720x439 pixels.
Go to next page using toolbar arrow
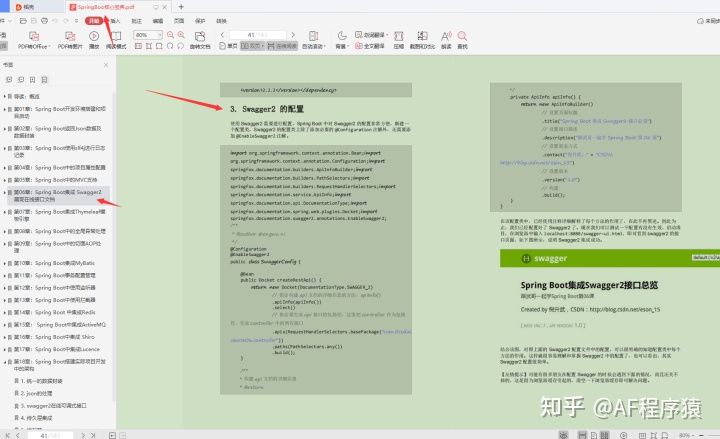pos(293,35)
